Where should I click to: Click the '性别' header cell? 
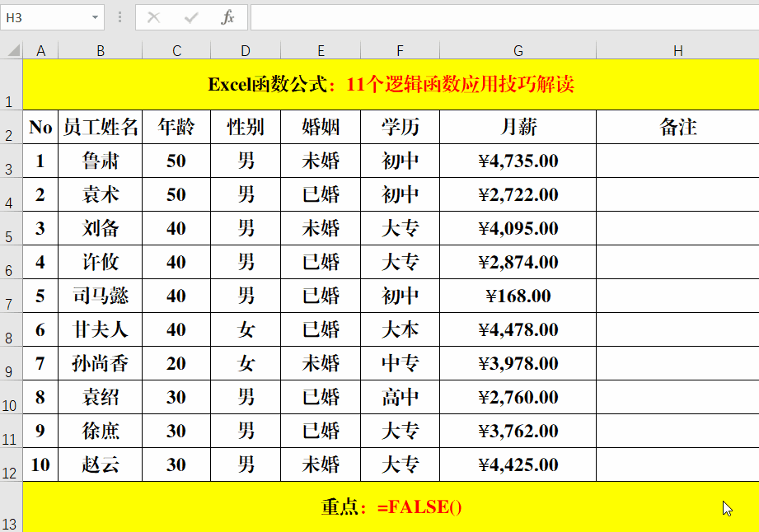[x=246, y=127]
